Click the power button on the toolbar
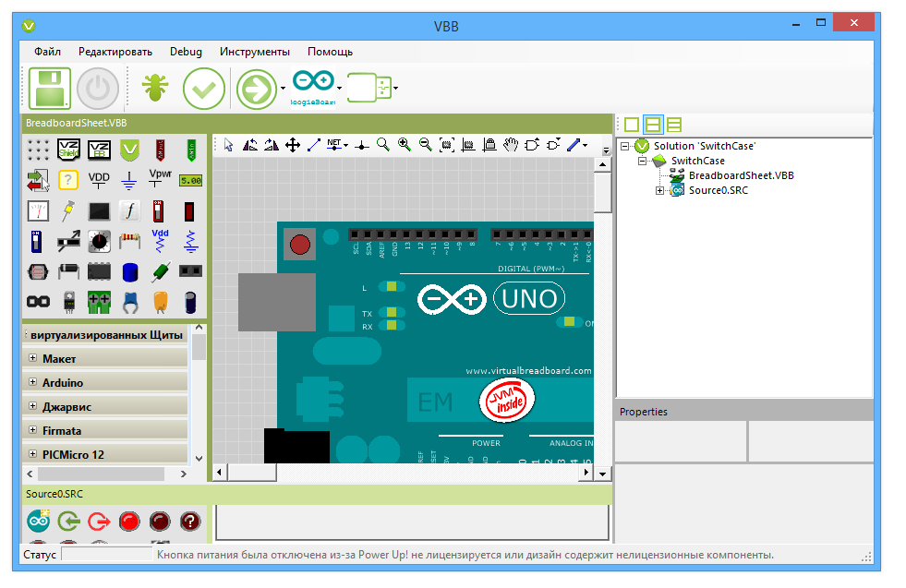The width and height of the screenshot is (906, 588). pos(98,88)
